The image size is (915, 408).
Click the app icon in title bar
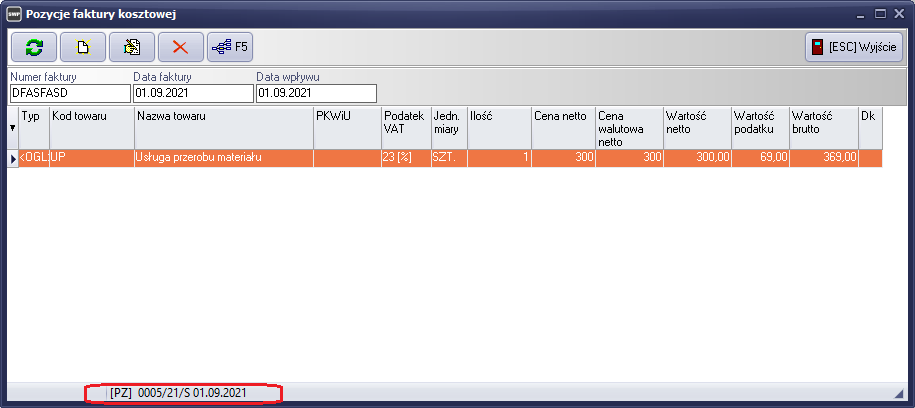coord(13,14)
